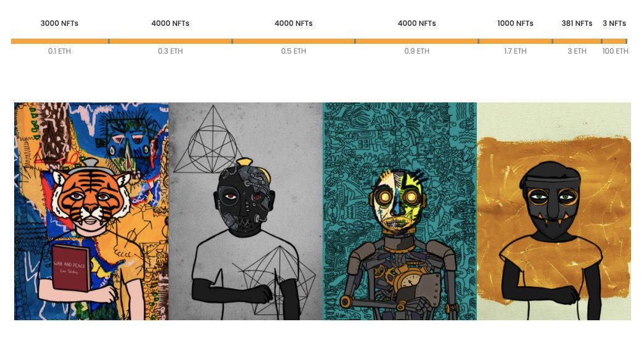Select the 3 ETH price label
644x340 pixels.
point(577,51)
